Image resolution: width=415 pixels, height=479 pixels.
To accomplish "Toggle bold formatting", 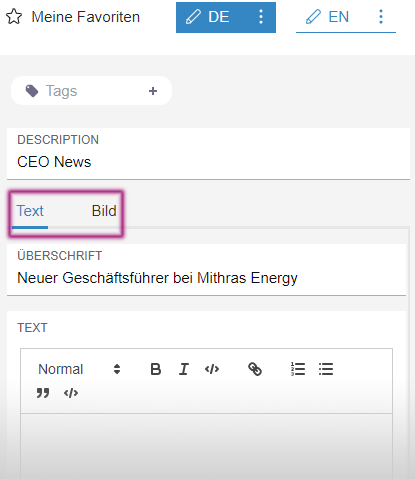I will tap(156, 369).
